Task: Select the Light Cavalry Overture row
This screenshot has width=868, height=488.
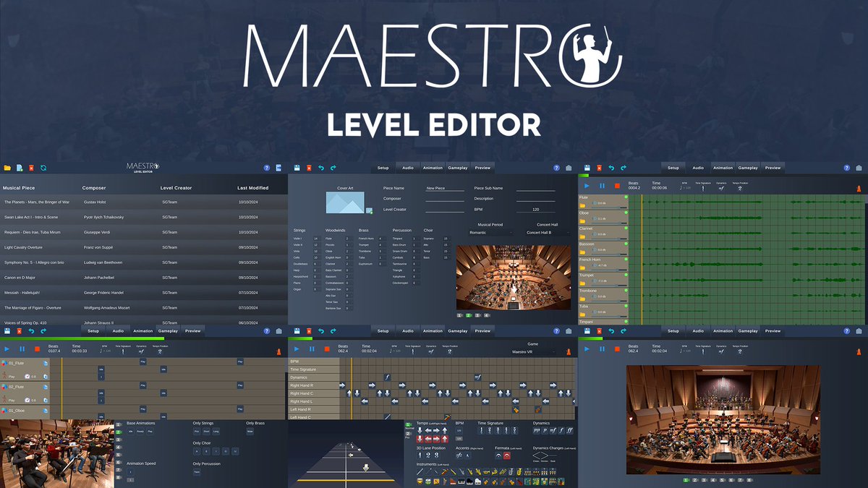Action: tap(145, 247)
